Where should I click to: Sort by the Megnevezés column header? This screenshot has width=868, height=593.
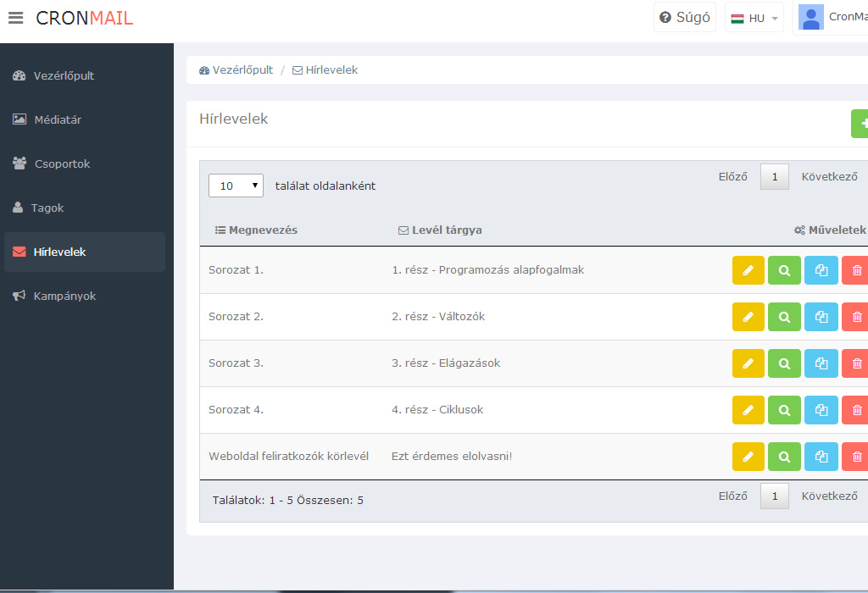256,230
